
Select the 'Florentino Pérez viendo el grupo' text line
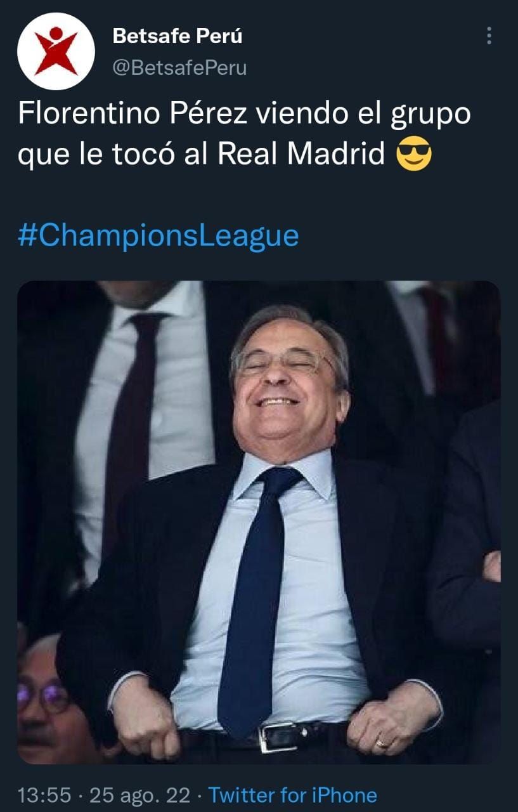244,115
